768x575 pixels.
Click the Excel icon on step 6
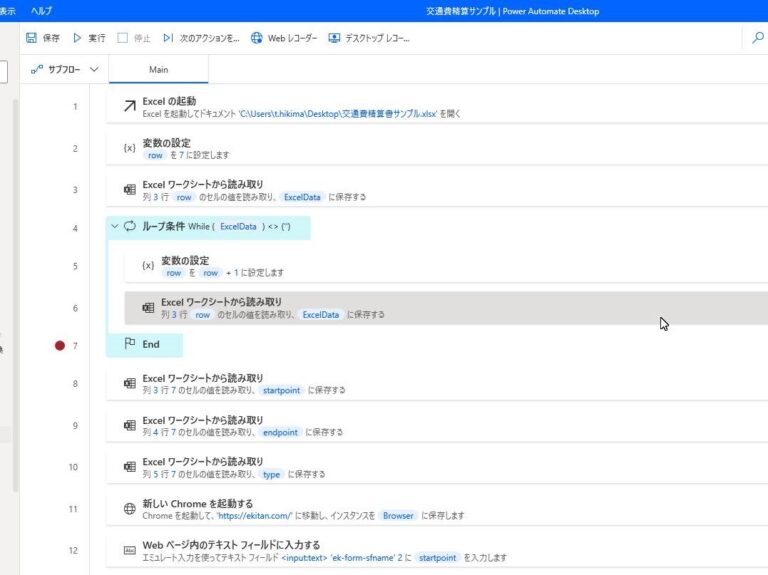tap(148, 308)
